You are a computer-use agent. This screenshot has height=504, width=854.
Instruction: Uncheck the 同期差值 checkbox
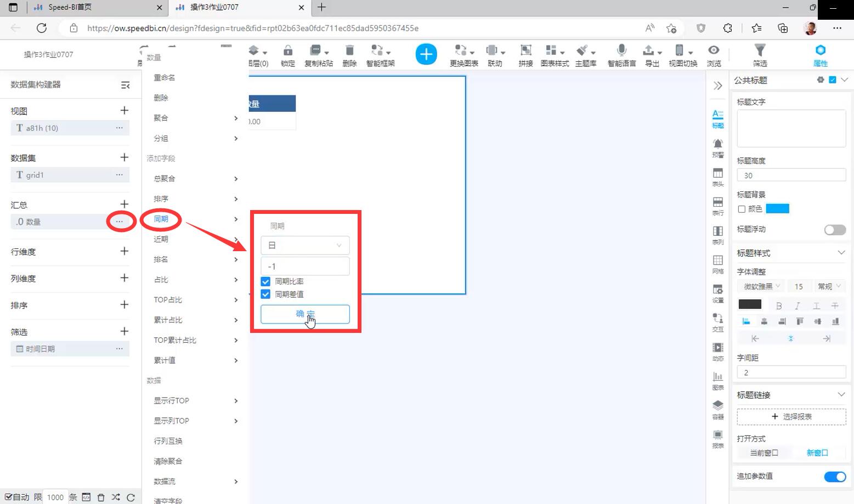265,295
